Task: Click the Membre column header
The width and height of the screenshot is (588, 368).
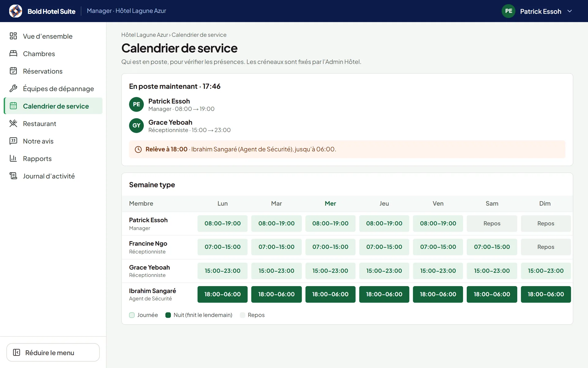Action: (141, 204)
